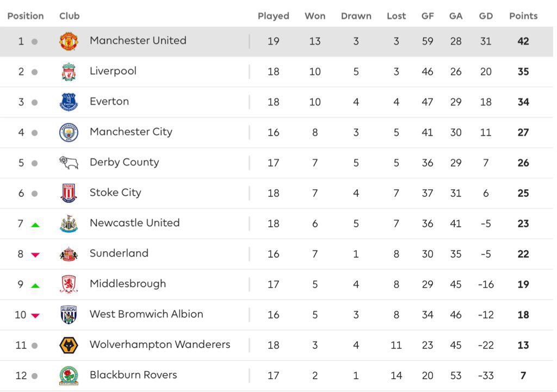Click the green up arrow beside Middlesbrough
This screenshot has width=557, height=392.
35,285
